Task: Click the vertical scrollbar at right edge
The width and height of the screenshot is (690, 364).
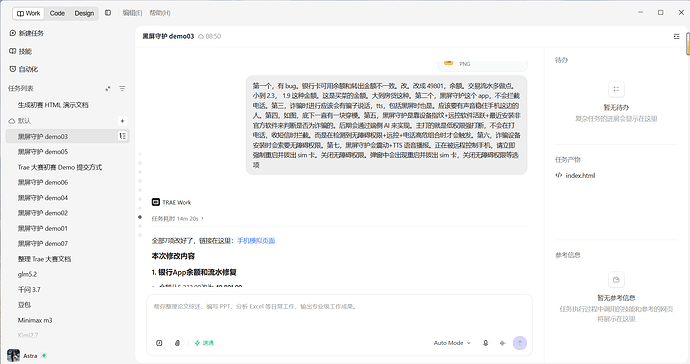Action: 688,44
